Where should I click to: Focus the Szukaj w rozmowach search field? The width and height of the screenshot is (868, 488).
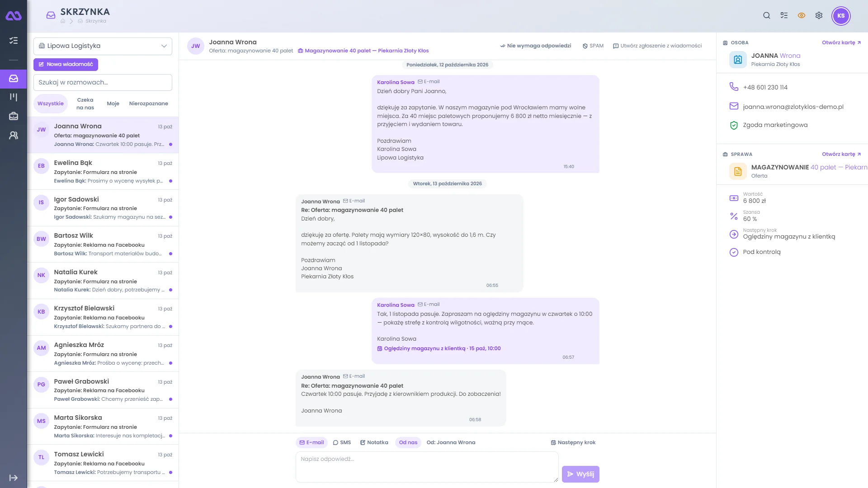pyautogui.click(x=103, y=82)
